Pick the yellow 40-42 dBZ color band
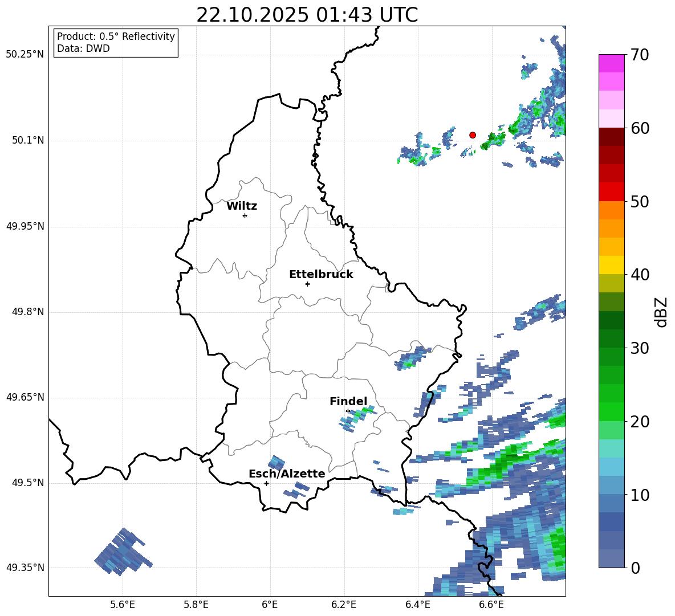Viewport: 675px width, 616px height. (612, 265)
